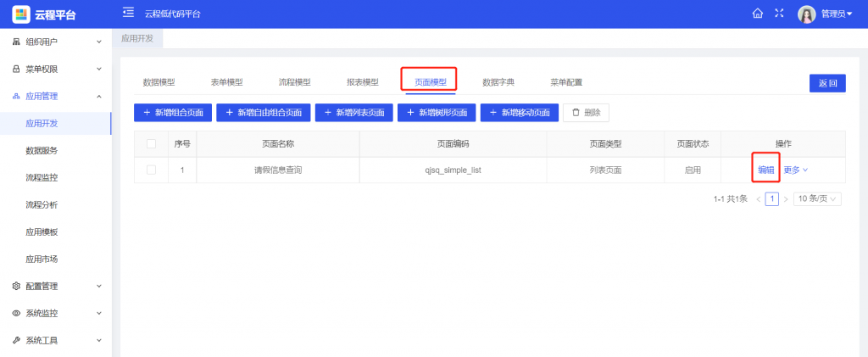
Task: Click the administrator avatar picture
Action: pyautogui.click(x=807, y=14)
